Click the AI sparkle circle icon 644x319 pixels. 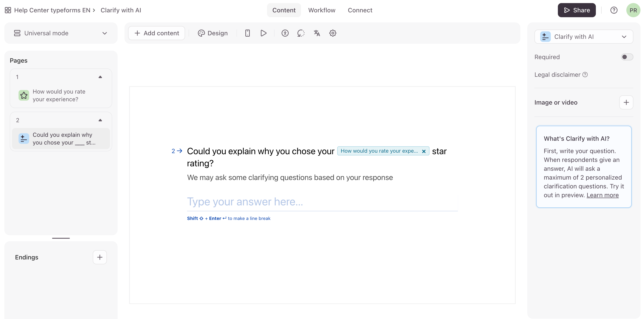301,33
